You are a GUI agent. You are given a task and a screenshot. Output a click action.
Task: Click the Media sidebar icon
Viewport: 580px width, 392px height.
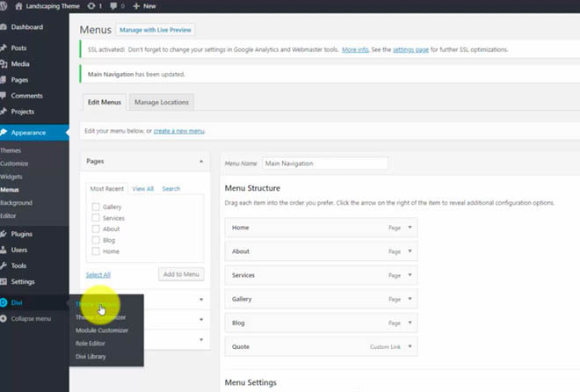(x=4, y=64)
